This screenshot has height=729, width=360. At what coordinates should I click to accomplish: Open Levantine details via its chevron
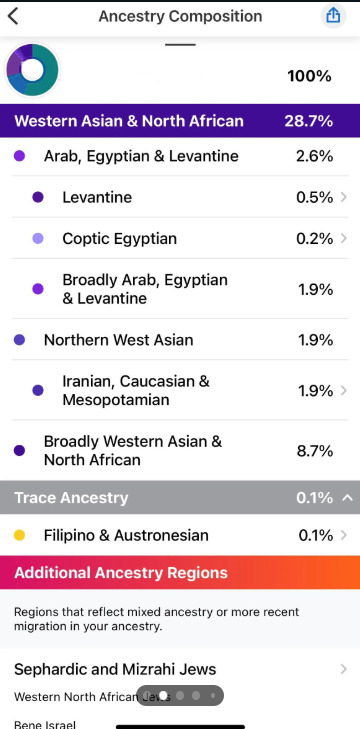[344, 197]
